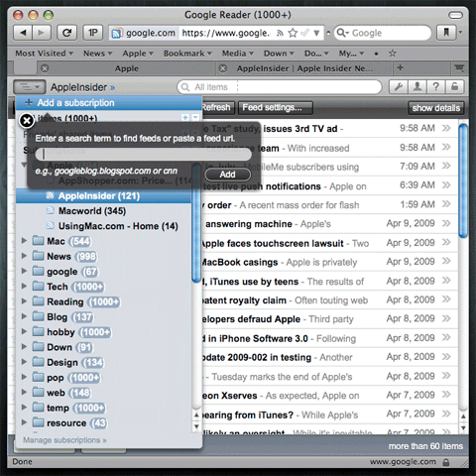Viewport: 476px width, 476px height.
Task: Open a new tab with the plus icon
Action: (x=401, y=67)
